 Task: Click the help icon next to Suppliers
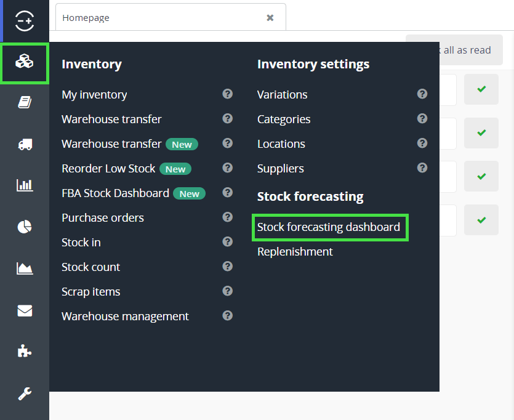pos(422,168)
